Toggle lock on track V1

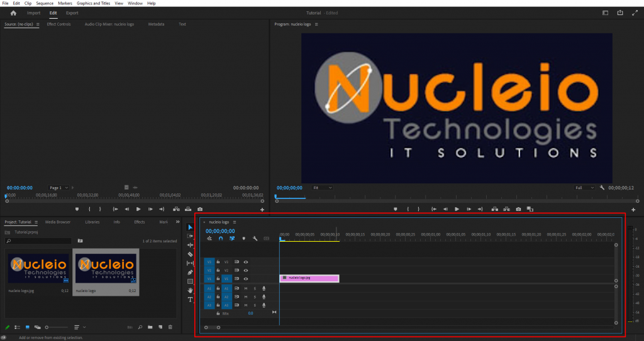[x=218, y=279]
